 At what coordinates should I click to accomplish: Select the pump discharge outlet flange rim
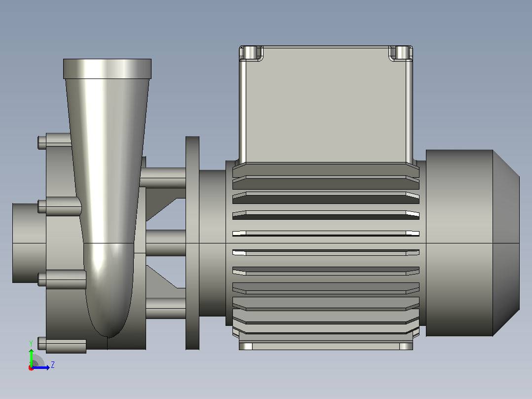pyautogui.click(x=107, y=69)
